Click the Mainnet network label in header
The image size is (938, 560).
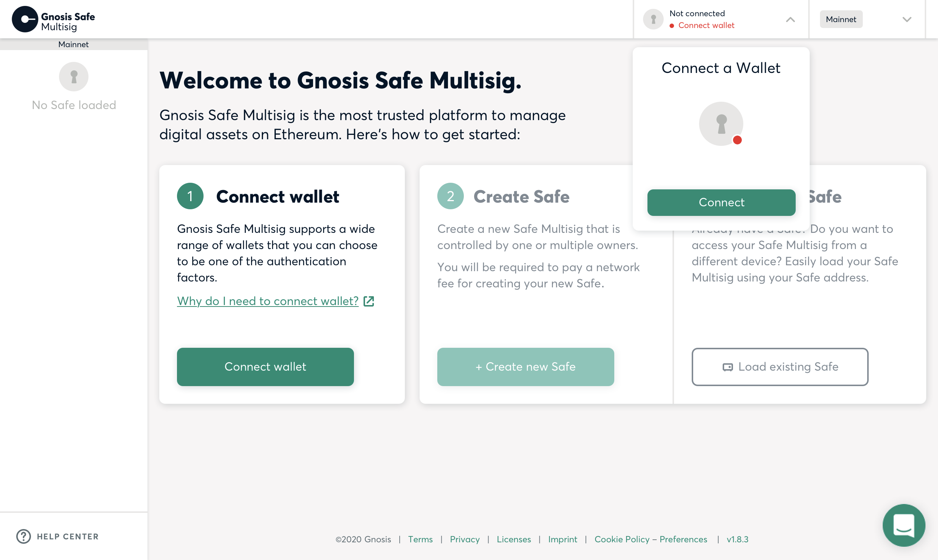(841, 19)
